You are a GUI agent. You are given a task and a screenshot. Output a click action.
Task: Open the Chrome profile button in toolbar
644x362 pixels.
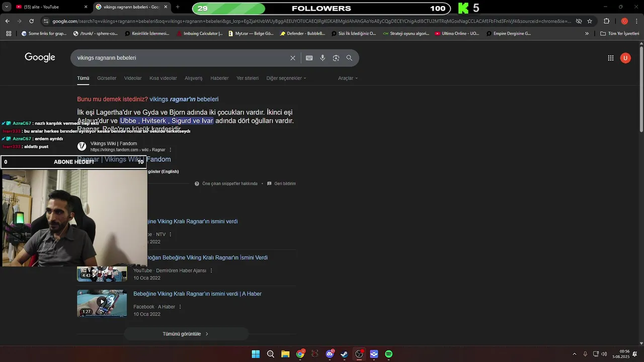(624, 21)
